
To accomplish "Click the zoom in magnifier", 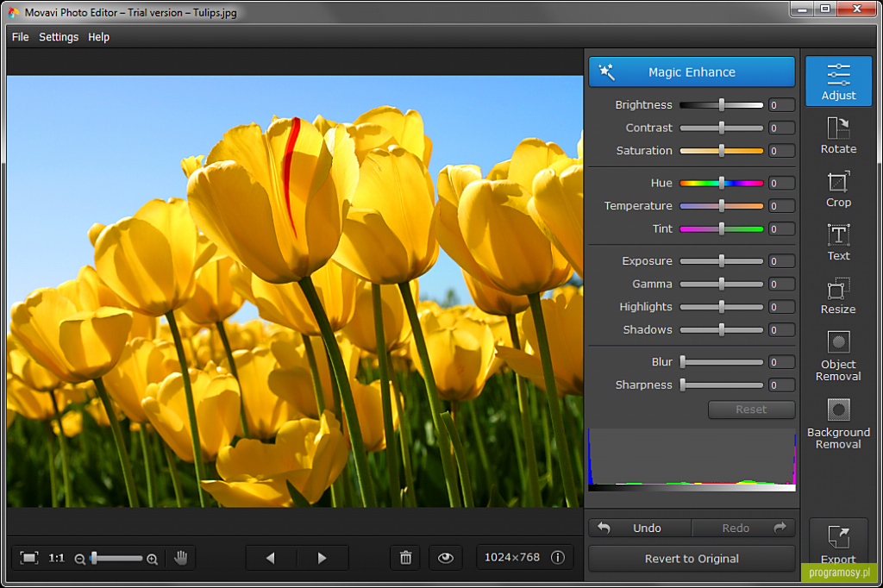I will (x=152, y=559).
